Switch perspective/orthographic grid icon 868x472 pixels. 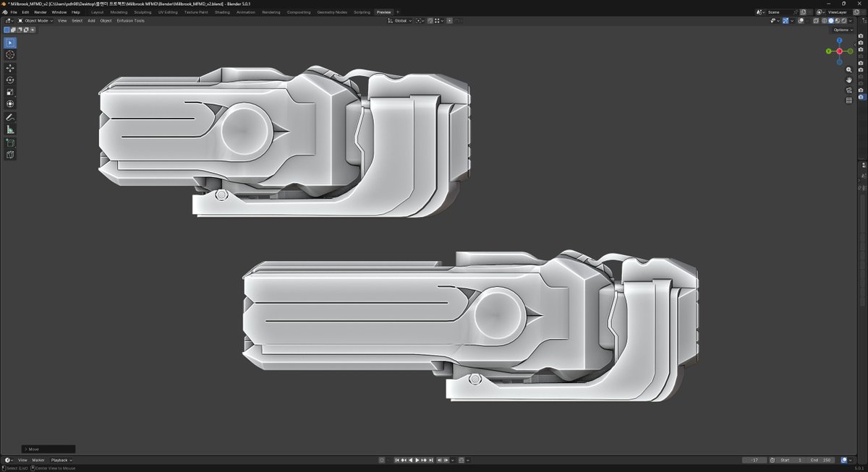tap(849, 100)
